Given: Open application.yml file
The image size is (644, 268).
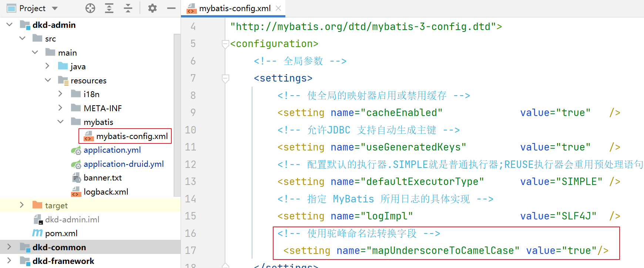Looking at the screenshot, I should pyautogui.click(x=112, y=150).
